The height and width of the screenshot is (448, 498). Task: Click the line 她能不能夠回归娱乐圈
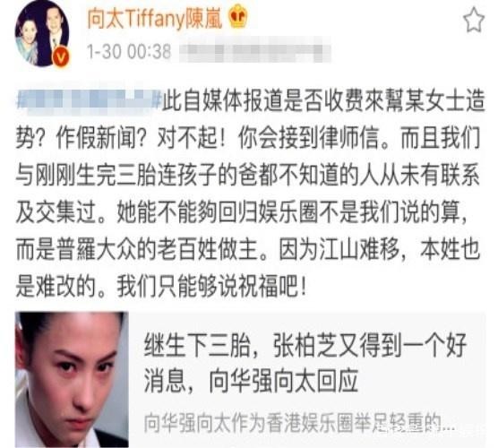[x=242, y=211]
